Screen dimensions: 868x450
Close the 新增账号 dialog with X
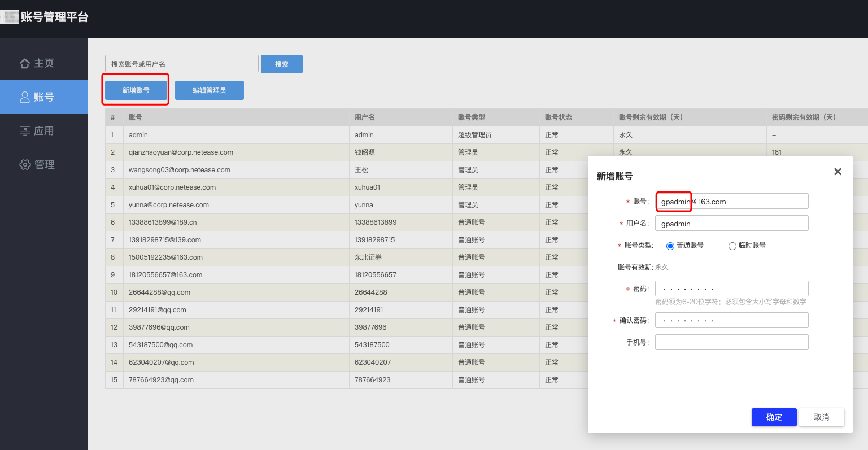(838, 172)
